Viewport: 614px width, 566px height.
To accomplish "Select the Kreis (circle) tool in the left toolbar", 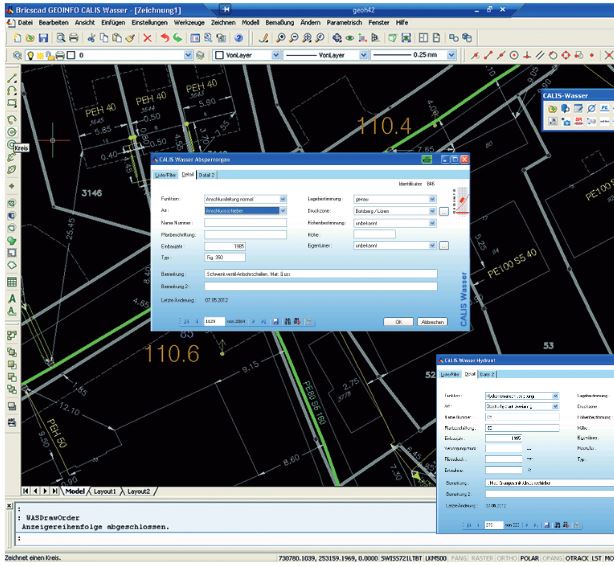I will (12, 145).
